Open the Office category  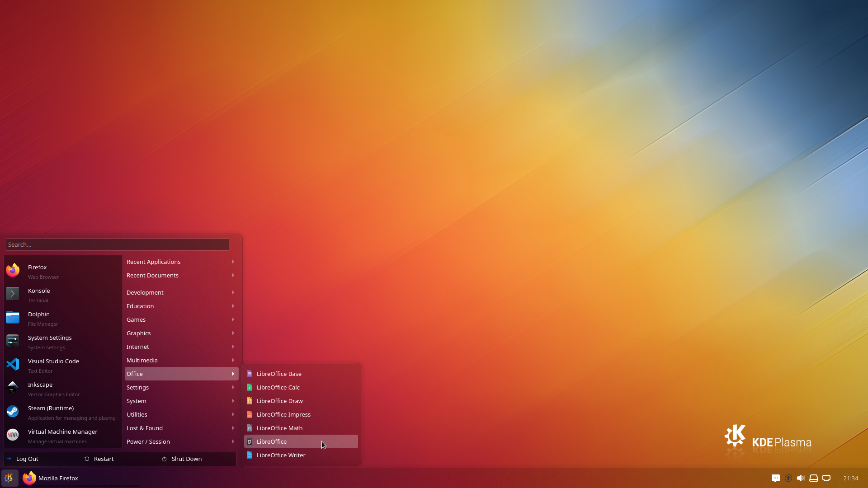pos(181,374)
